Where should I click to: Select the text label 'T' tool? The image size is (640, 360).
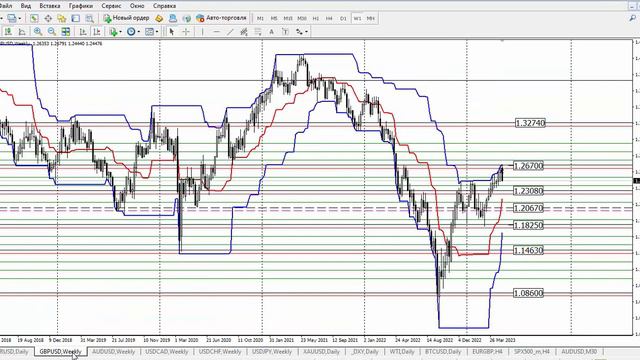[285, 32]
